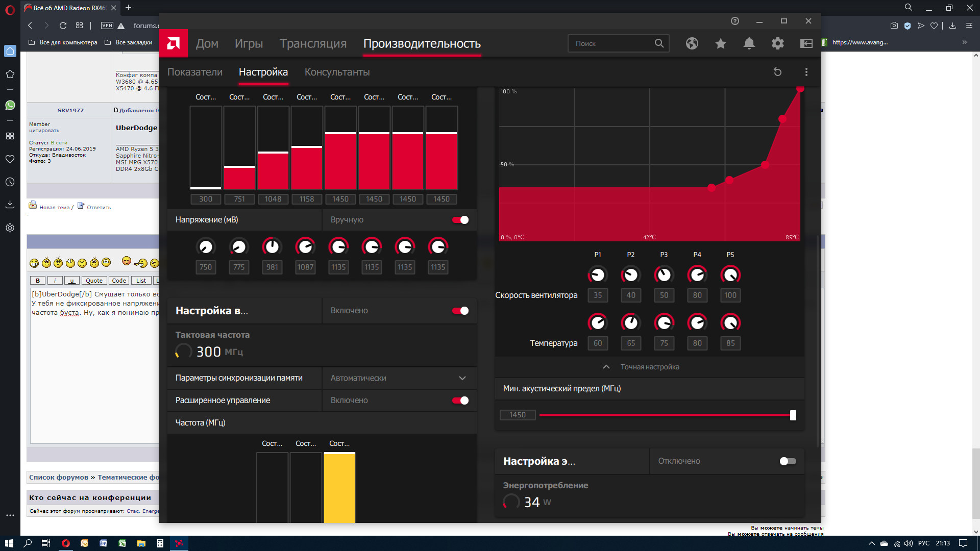Open the Игры menu tab
Screen dimensions: 980x551
(249, 43)
